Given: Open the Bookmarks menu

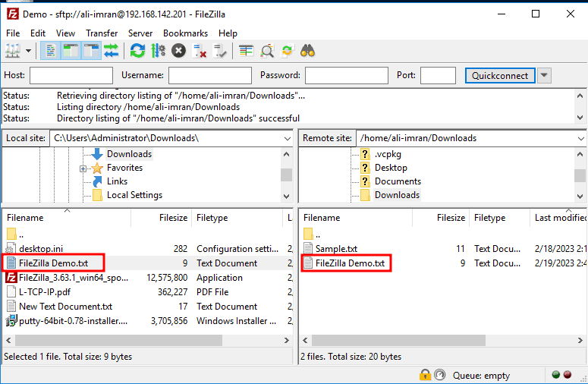Looking at the screenshot, I should click(x=185, y=33).
